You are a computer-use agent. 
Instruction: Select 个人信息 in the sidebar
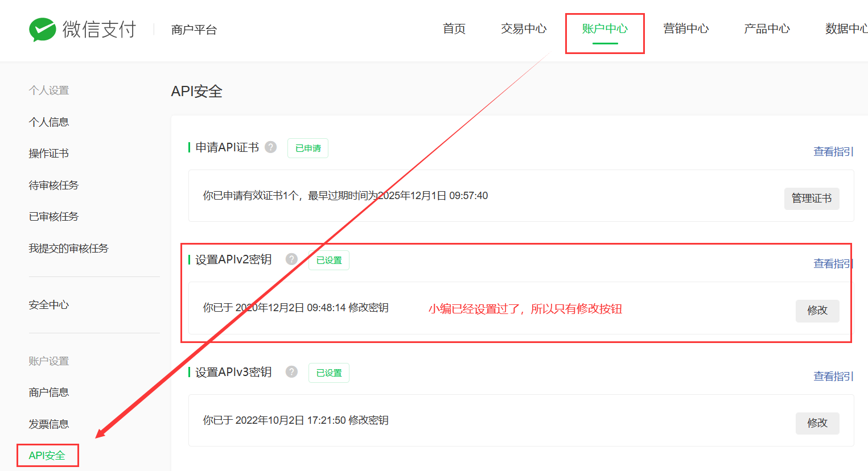(49, 122)
